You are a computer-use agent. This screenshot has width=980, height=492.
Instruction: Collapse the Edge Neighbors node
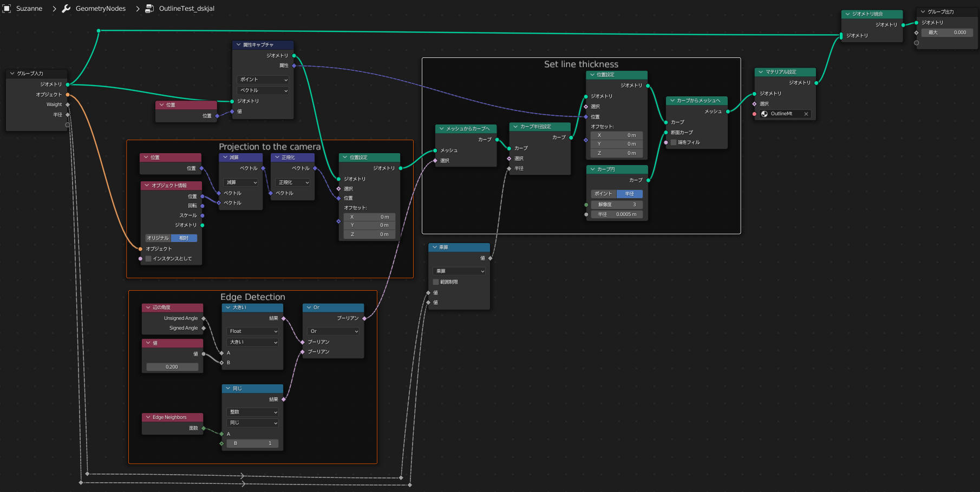pyautogui.click(x=148, y=417)
